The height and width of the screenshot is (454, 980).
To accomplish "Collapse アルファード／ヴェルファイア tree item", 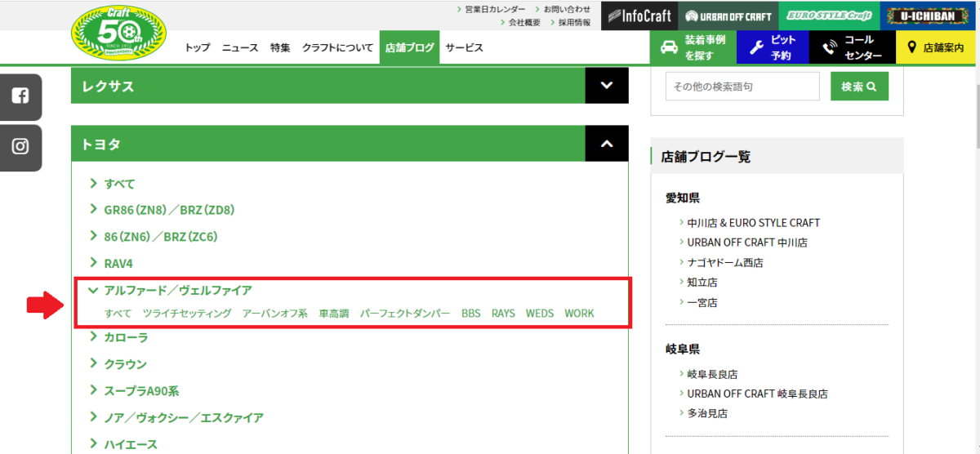I will [93, 290].
